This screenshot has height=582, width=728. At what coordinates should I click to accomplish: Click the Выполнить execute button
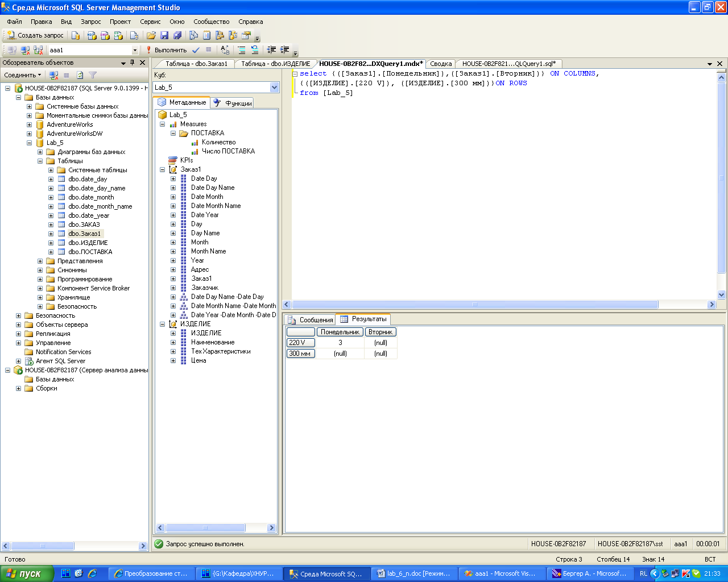[x=166, y=50]
